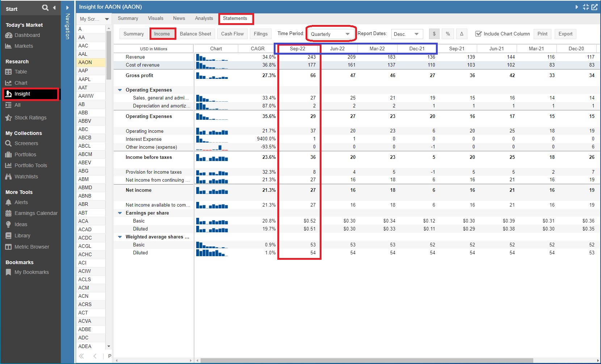Select the Filings tab
The width and height of the screenshot is (601, 364).
261,34
